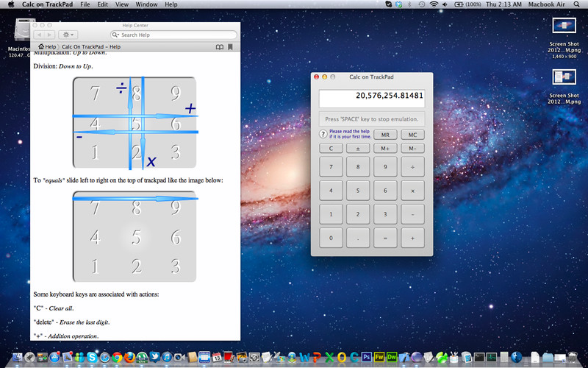Screen dimensions: 588x368
Task: Open Spotlight search in menu bar
Action: point(576,4)
